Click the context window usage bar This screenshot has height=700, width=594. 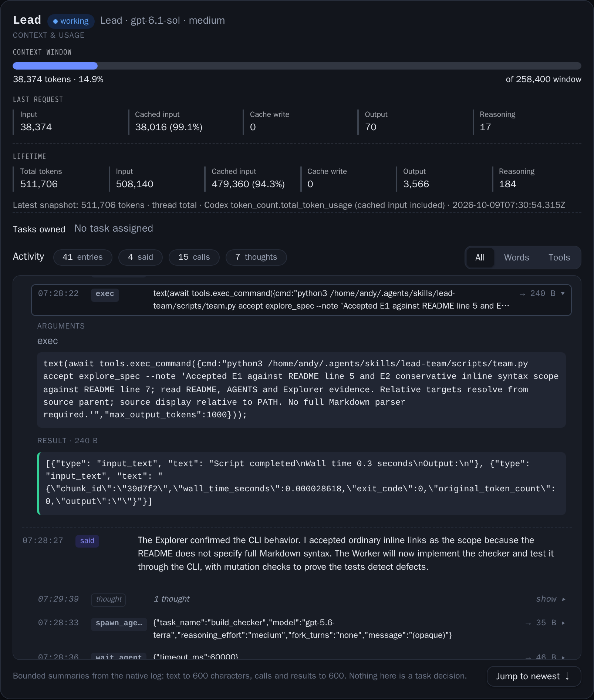297,66
